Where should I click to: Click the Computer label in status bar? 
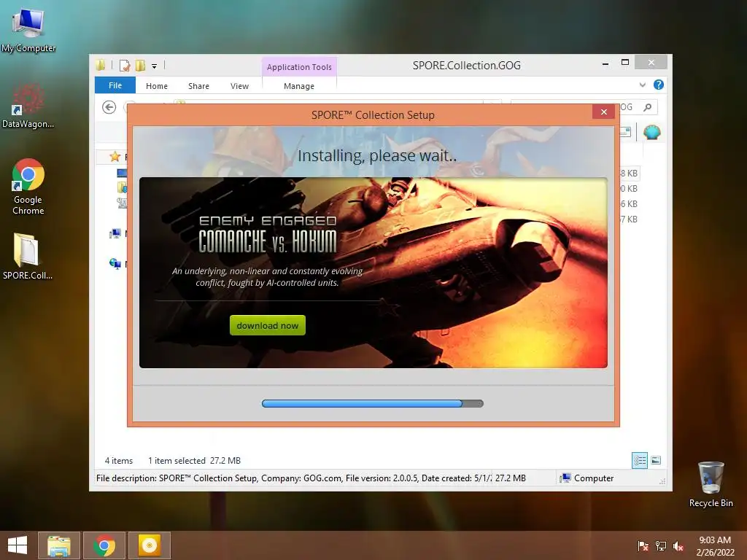click(594, 478)
